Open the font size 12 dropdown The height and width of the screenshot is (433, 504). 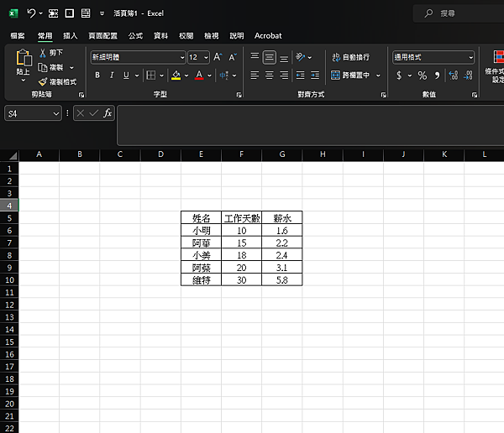pyautogui.click(x=206, y=58)
